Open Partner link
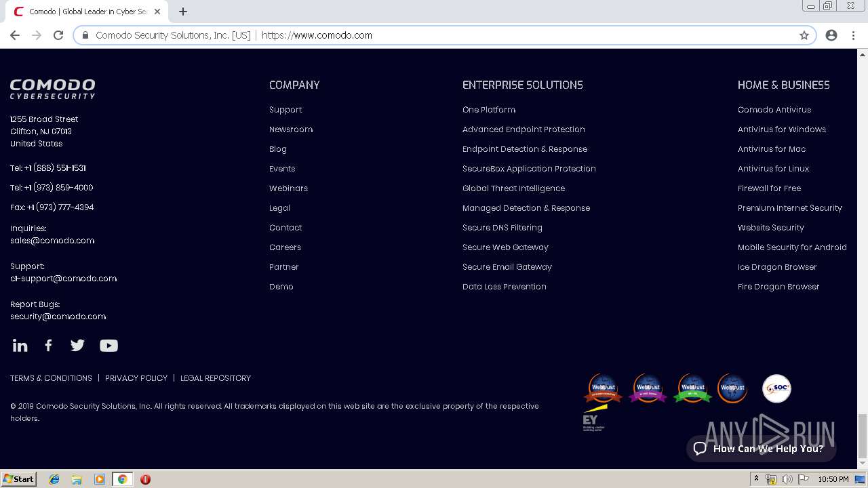Viewport: 868px width, 488px height. [284, 267]
